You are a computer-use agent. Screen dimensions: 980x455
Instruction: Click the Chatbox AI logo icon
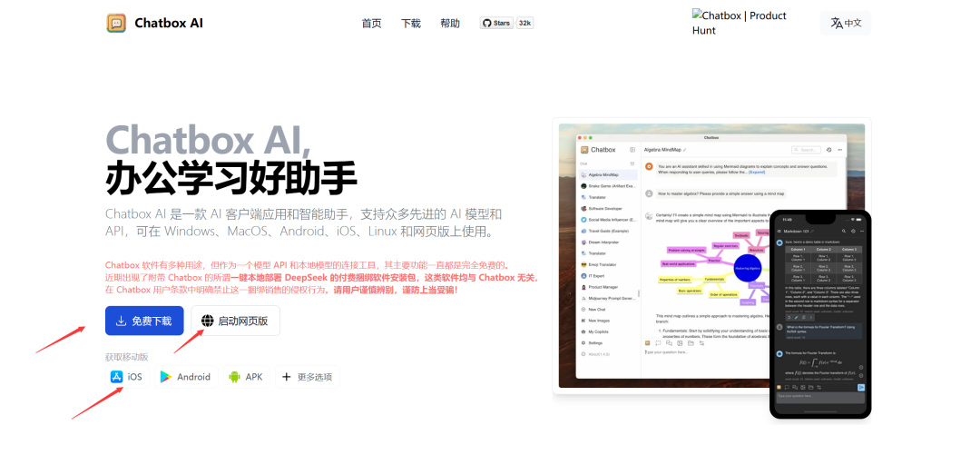[115, 23]
